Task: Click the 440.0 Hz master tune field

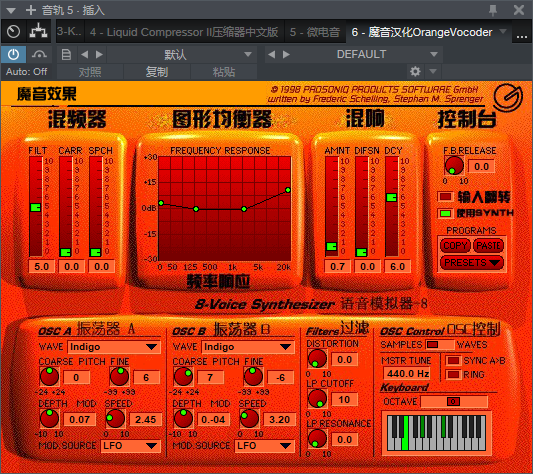Action: (407, 374)
